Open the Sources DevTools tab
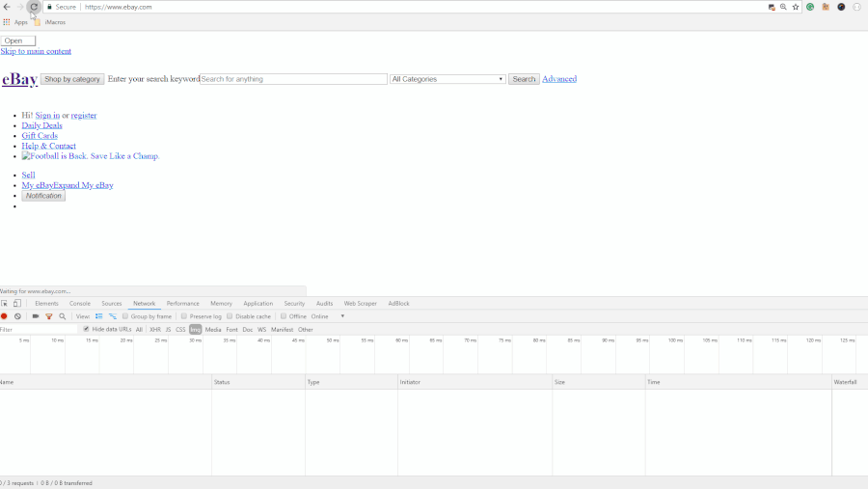 click(x=111, y=304)
